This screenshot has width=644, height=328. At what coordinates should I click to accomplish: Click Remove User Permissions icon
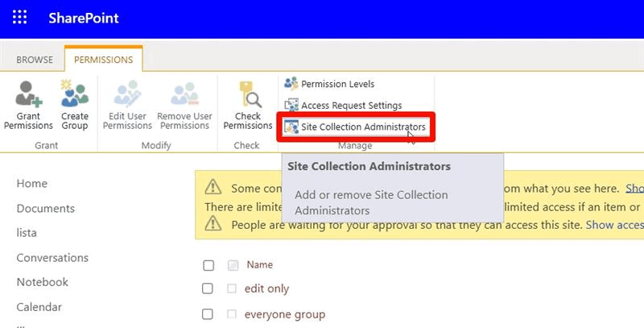pos(185,94)
